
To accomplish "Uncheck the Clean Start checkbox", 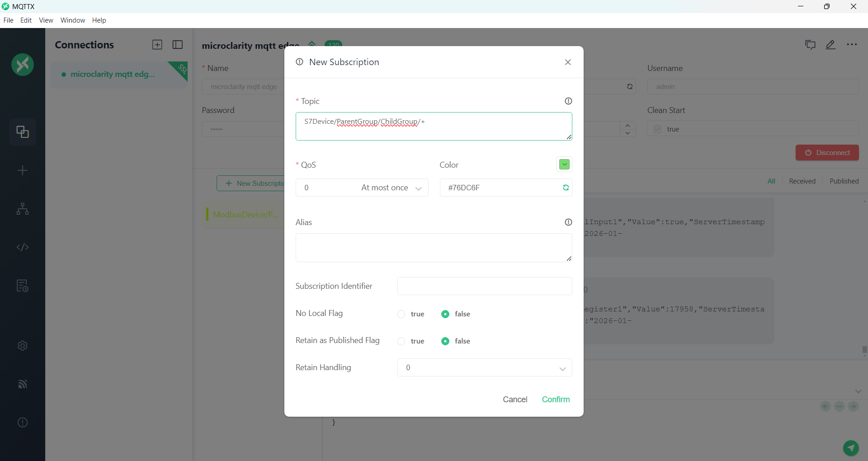I will (658, 129).
